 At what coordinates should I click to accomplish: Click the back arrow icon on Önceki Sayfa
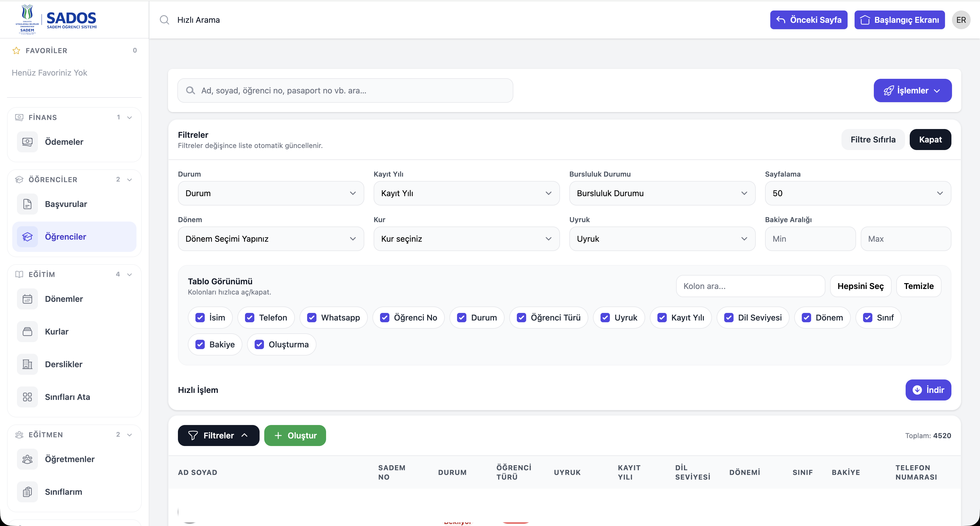781,20
